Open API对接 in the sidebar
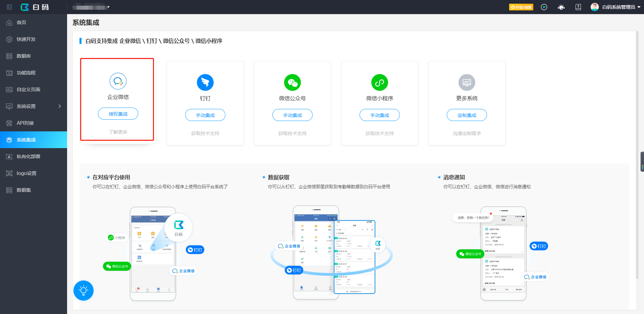Screen dimensions: 644x314 pyautogui.click(x=34, y=123)
